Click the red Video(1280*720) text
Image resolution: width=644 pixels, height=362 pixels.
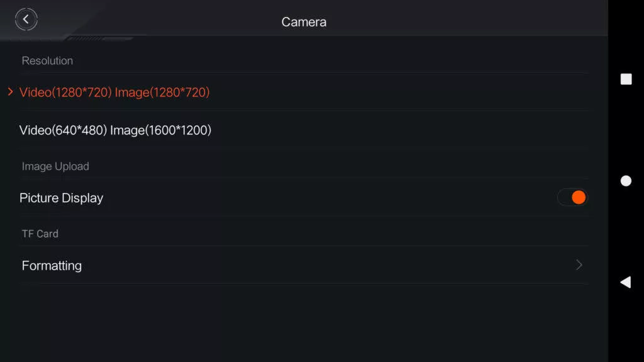tap(65, 92)
